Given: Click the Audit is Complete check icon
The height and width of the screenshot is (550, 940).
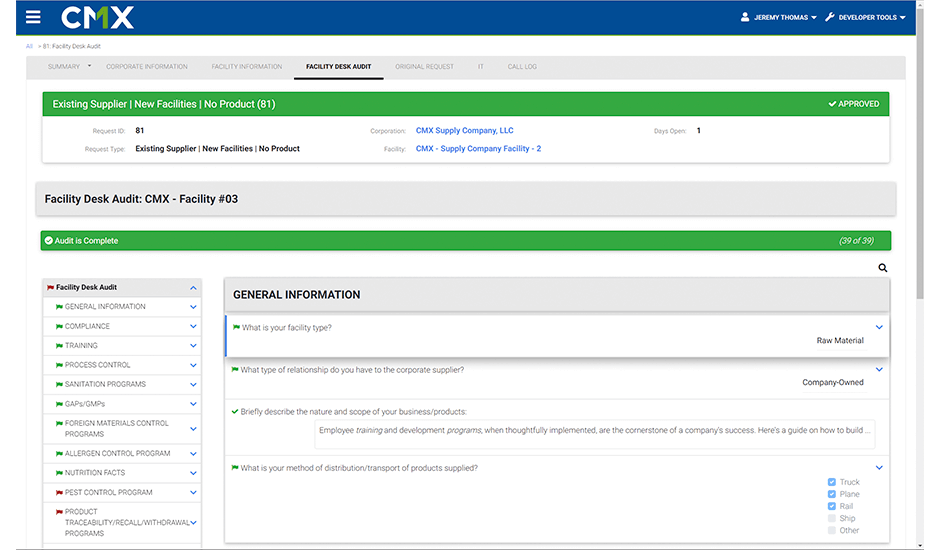Looking at the screenshot, I should 49,241.
